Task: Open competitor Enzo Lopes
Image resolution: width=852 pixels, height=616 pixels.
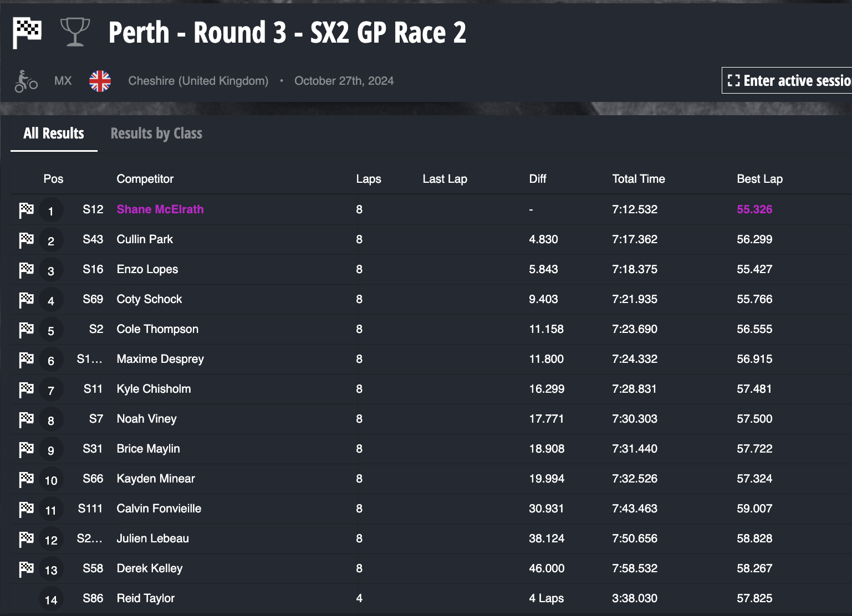Action: [147, 269]
